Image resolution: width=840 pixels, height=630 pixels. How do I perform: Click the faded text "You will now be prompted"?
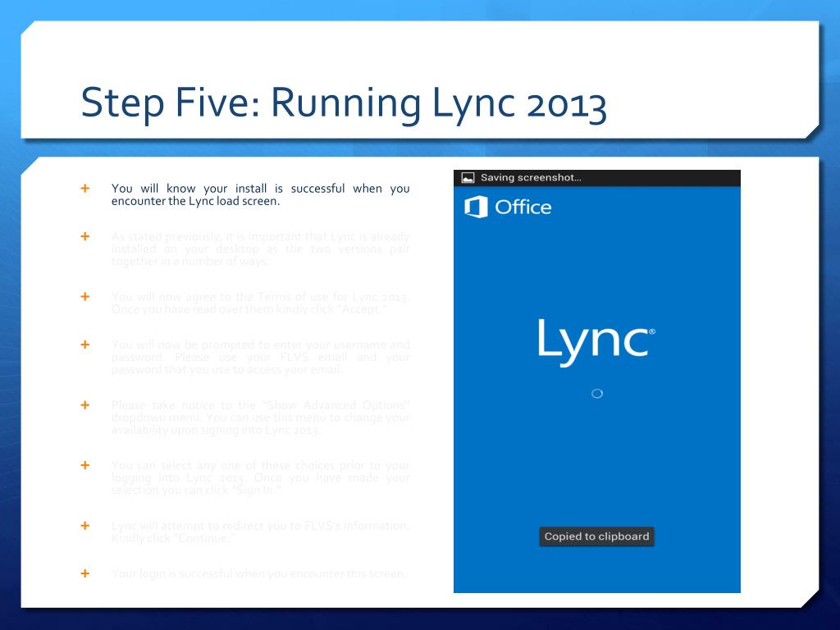click(x=181, y=345)
